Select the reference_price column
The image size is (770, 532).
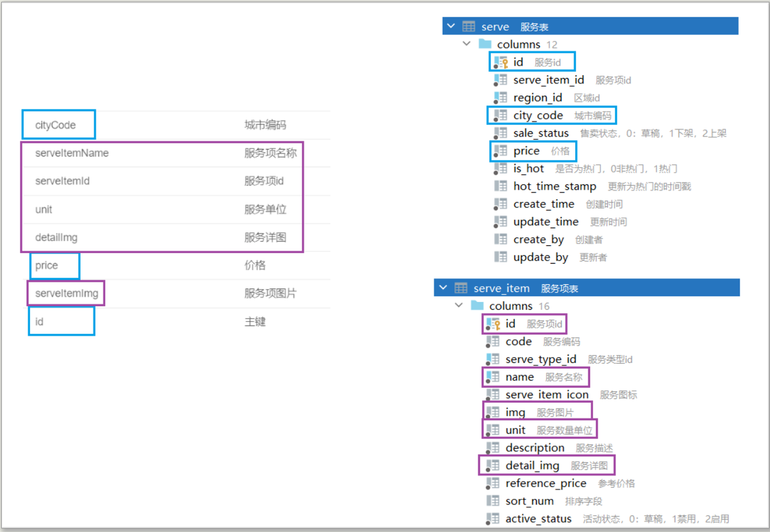coord(546,483)
